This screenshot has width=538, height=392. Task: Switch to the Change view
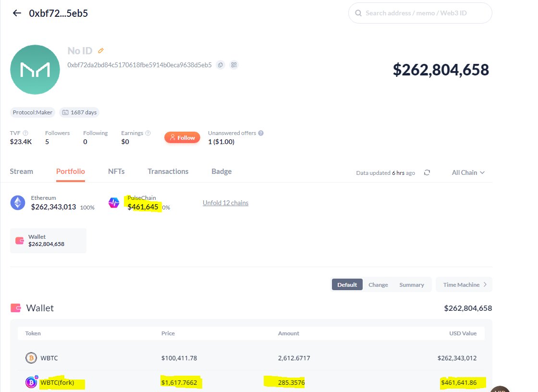coord(378,284)
